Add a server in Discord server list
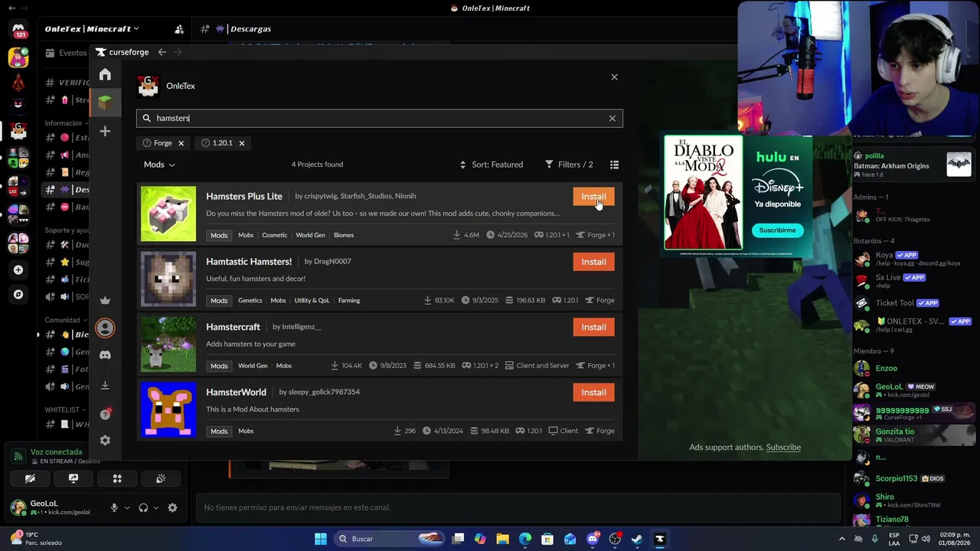 [18, 270]
